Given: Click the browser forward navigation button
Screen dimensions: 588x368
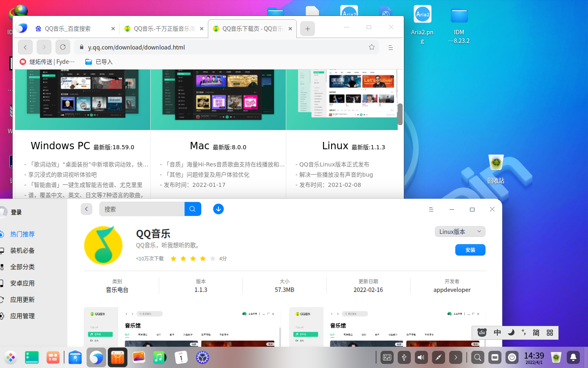Looking at the screenshot, I should 44,47.
